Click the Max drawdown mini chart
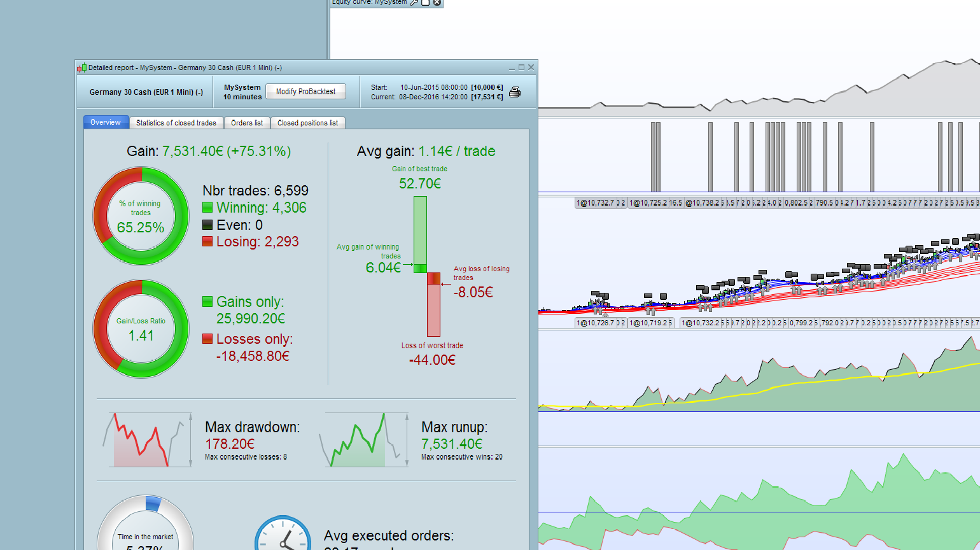The width and height of the screenshot is (980, 550). coord(147,440)
